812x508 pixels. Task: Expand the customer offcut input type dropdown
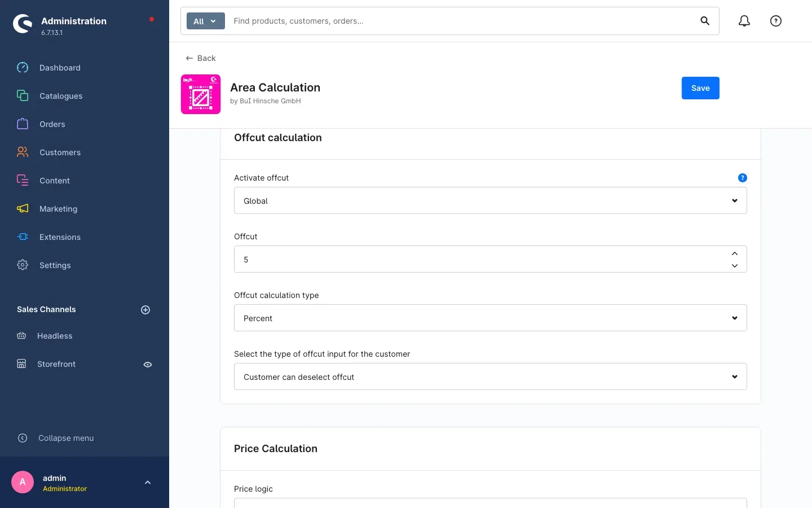coord(491,376)
